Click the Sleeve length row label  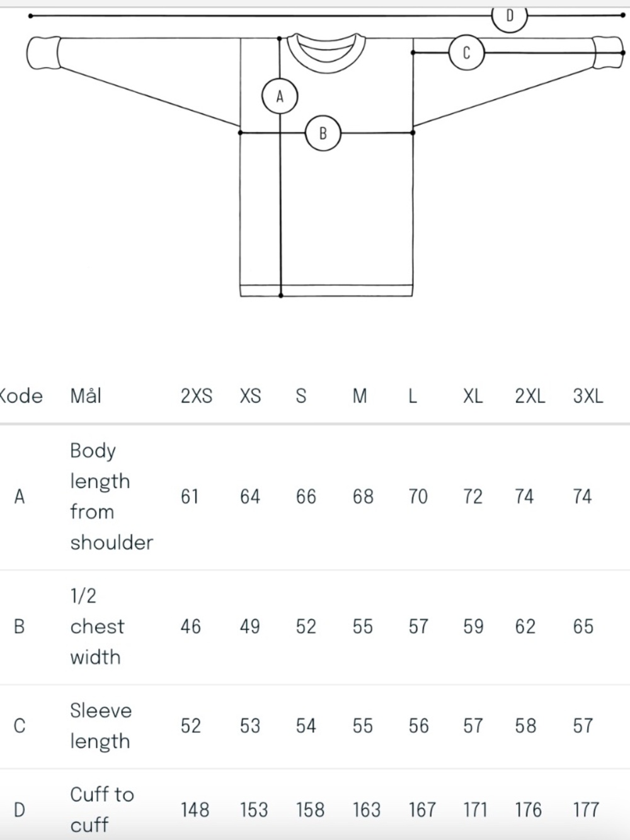101,726
